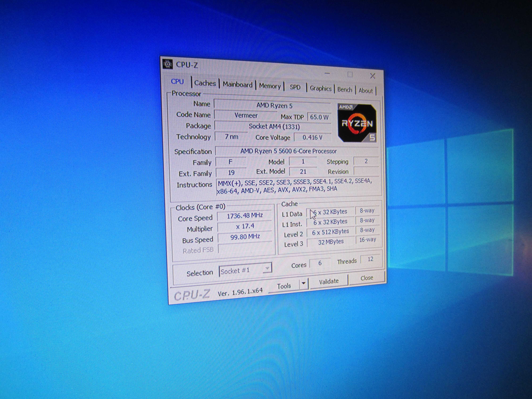Click the Ext. Model value 21
The height and width of the screenshot is (399, 532).
303,171
